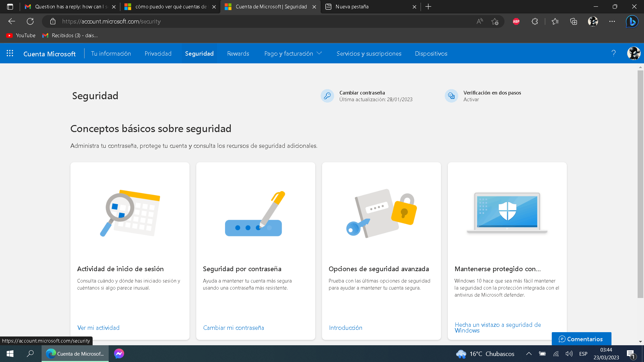The image size is (644, 362).
Task: Click the Cambiar contraseña heading text
Action: pos(362,93)
